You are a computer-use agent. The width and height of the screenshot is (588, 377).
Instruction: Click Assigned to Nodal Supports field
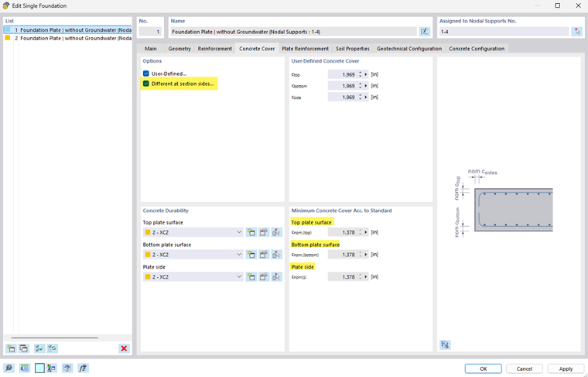(x=504, y=32)
